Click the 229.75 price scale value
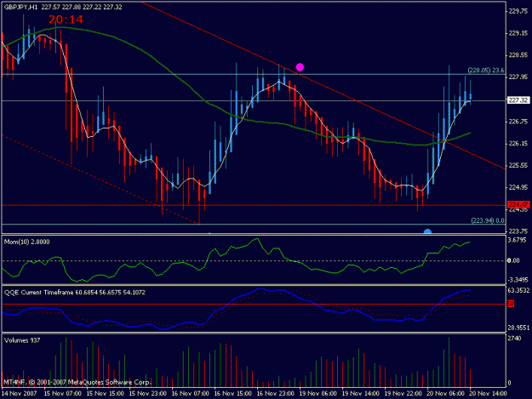Viewport: 532px width, 399px height. coord(518,11)
